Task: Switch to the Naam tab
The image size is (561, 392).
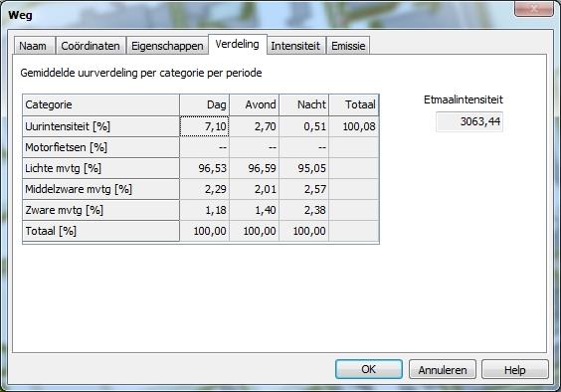Action: (x=35, y=46)
